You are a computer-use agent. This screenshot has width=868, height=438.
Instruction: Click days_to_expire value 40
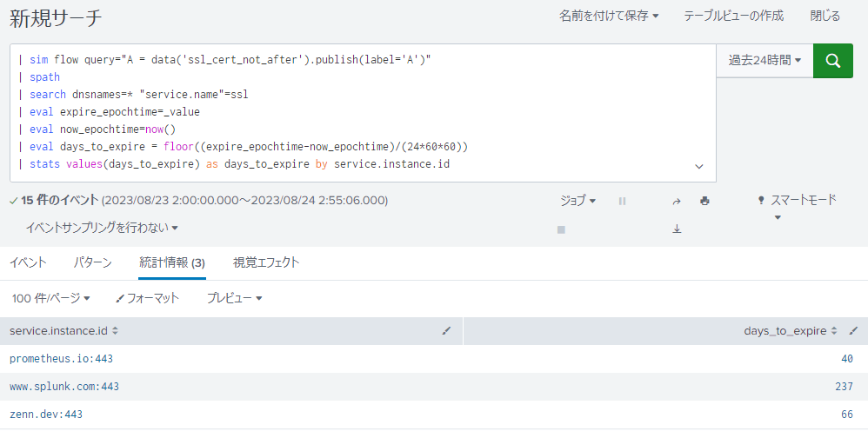click(x=847, y=359)
